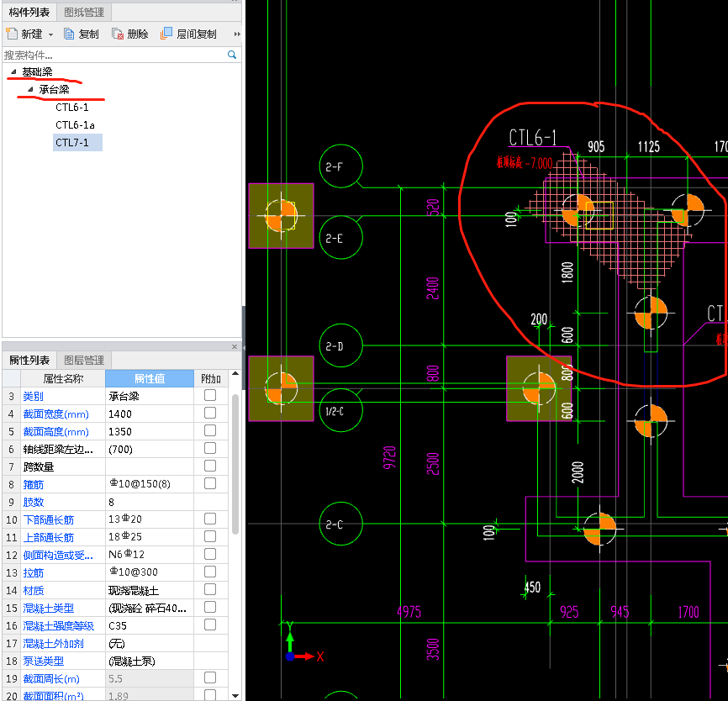Collapse the 承台梁 tree node
The image size is (728, 701).
(x=30, y=90)
